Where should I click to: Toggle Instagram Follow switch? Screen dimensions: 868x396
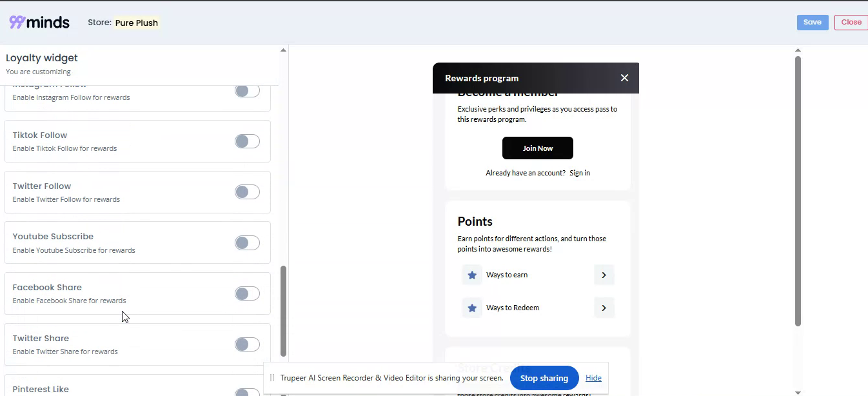pos(247,91)
